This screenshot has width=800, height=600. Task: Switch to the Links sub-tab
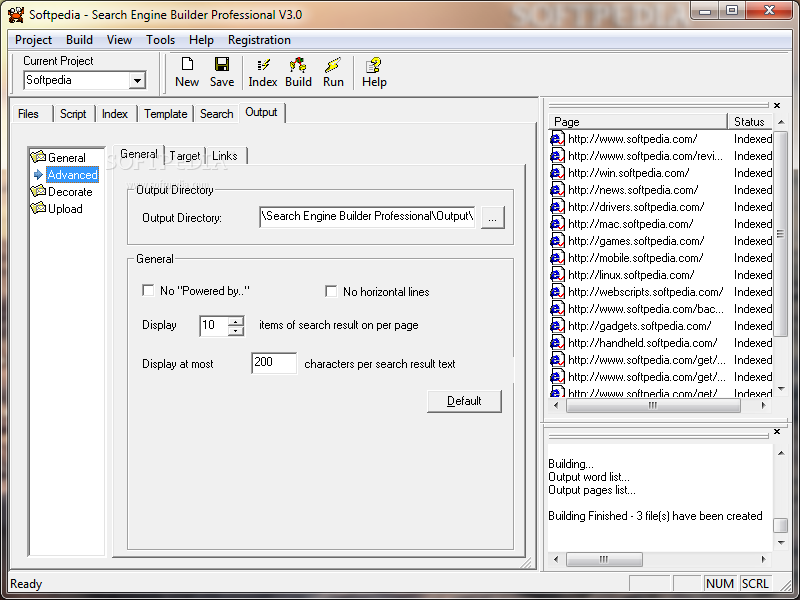[x=225, y=156]
